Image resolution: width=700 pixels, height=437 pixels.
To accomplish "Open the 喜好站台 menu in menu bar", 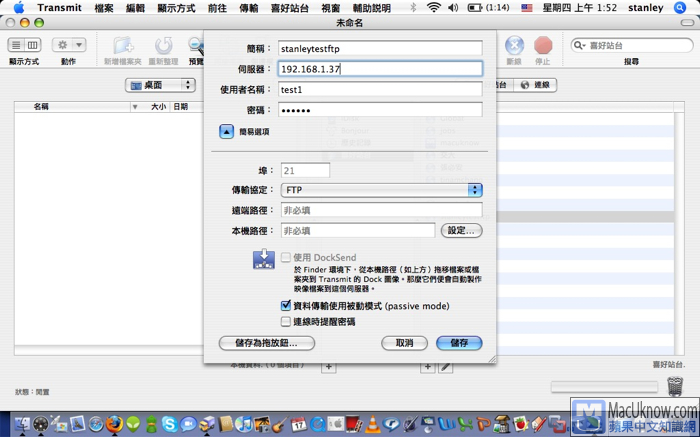I will pos(290,8).
